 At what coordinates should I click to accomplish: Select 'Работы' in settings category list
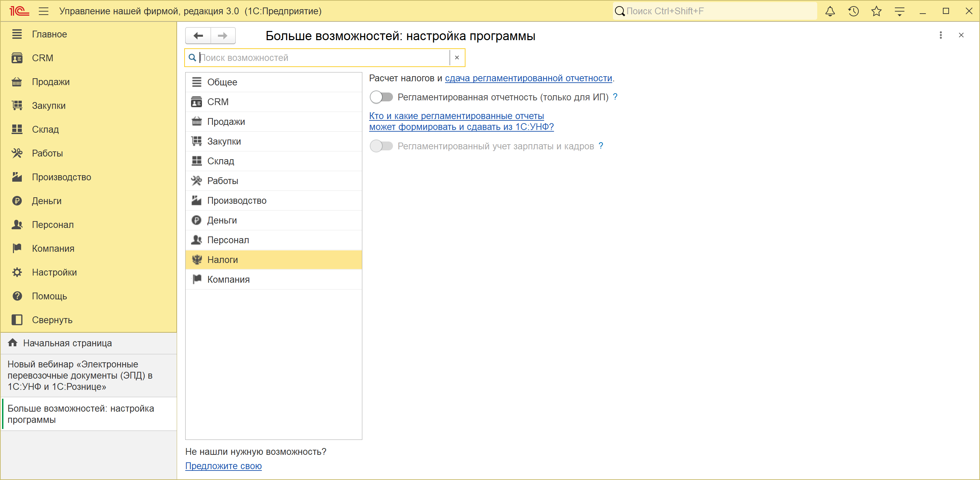tap(273, 181)
